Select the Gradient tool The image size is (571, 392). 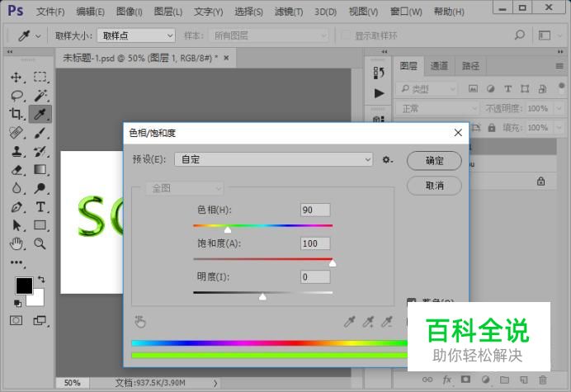coord(40,170)
